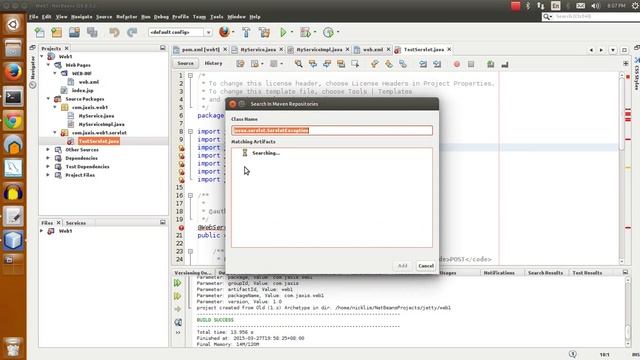Click Cancel in Search in Maven Repositories dialog
The height and width of the screenshot is (360, 640).
pyautogui.click(x=426, y=266)
